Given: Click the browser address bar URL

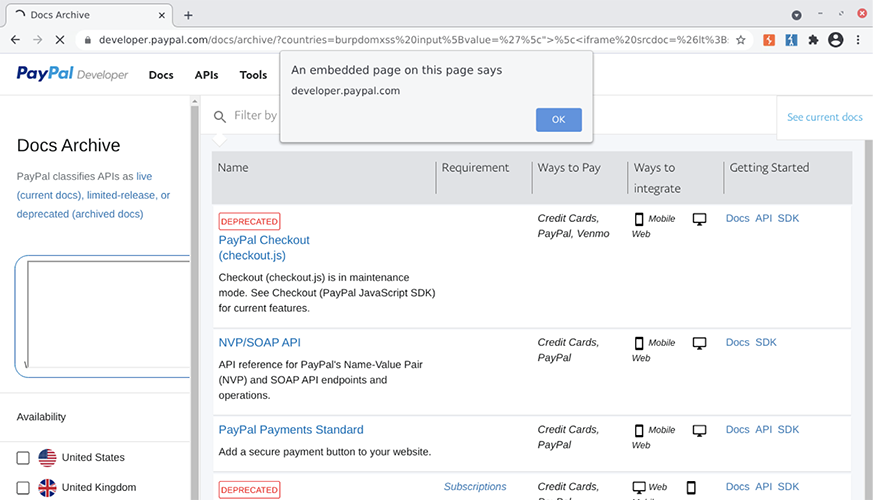Looking at the screenshot, I should point(413,40).
